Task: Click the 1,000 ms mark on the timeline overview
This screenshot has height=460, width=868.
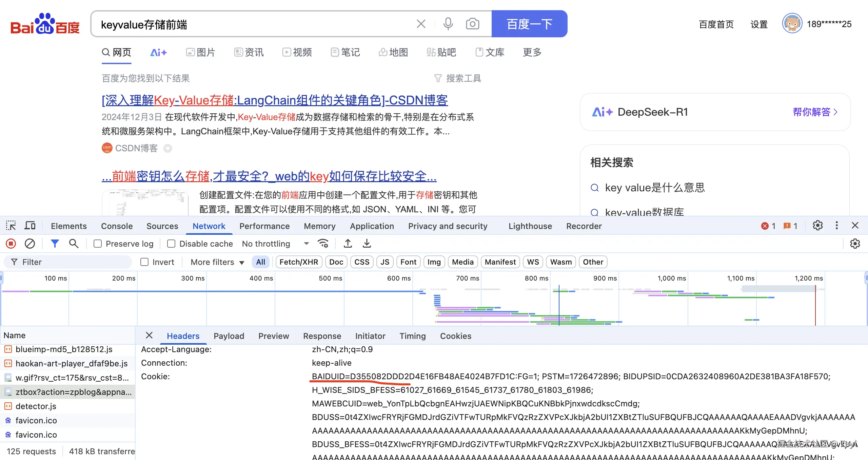Action: click(671, 278)
